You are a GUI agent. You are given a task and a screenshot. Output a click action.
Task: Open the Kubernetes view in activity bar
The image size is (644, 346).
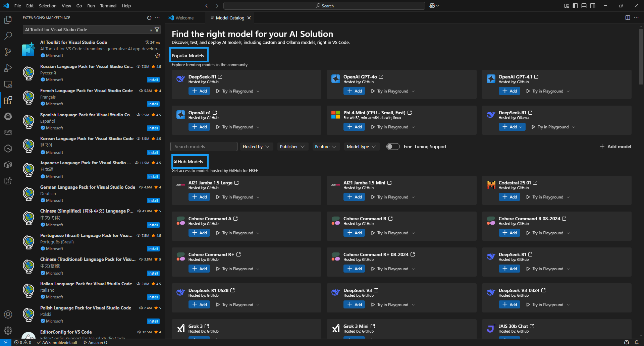(8, 116)
